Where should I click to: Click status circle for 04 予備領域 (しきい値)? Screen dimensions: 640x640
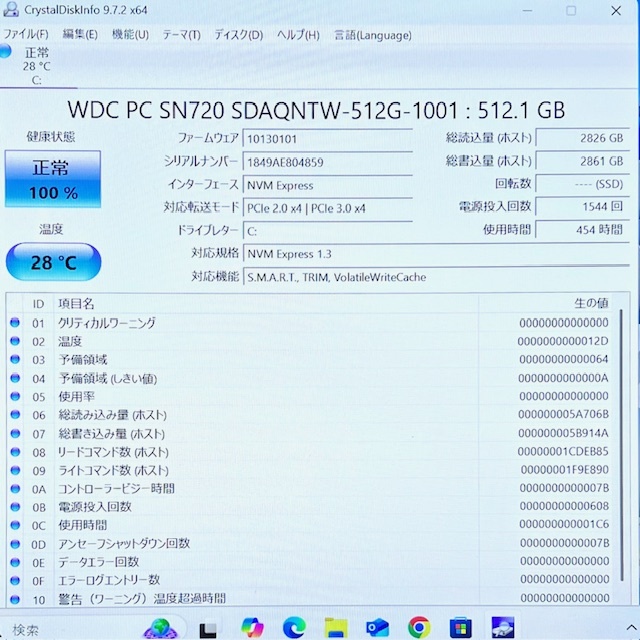(15, 378)
